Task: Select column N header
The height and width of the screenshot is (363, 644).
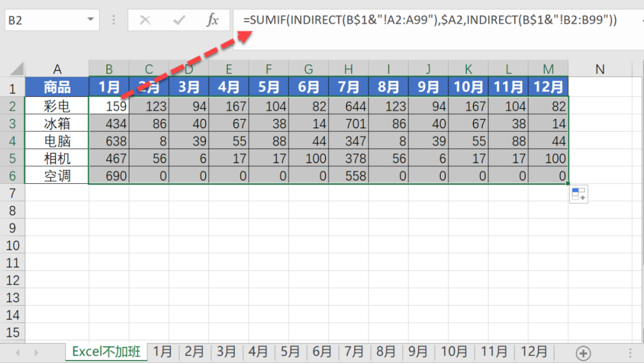Action: click(x=600, y=69)
